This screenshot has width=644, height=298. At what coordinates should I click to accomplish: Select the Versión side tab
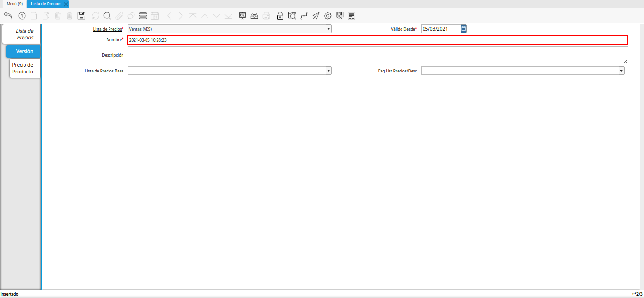pyautogui.click(x=24, y=51)
